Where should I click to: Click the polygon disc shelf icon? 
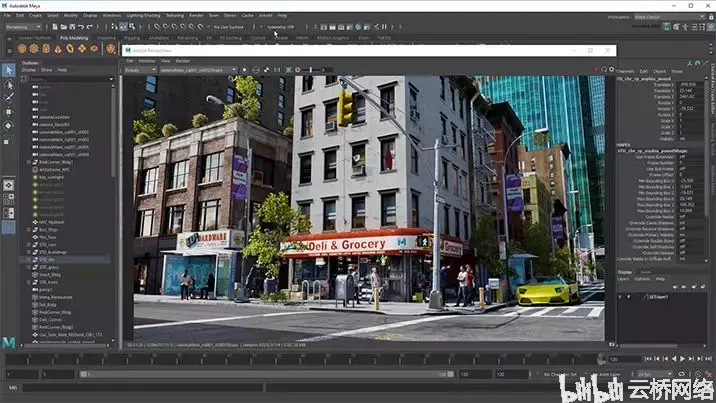[94, 48]
